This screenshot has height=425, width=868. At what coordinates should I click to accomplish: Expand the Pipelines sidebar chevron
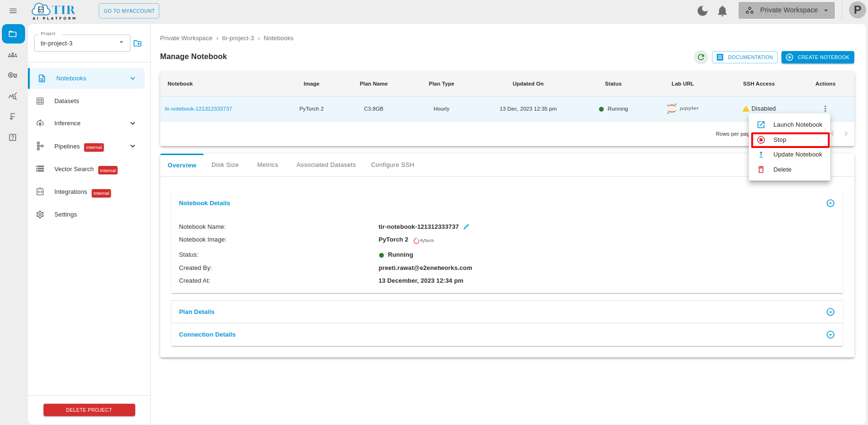(133, 146)
